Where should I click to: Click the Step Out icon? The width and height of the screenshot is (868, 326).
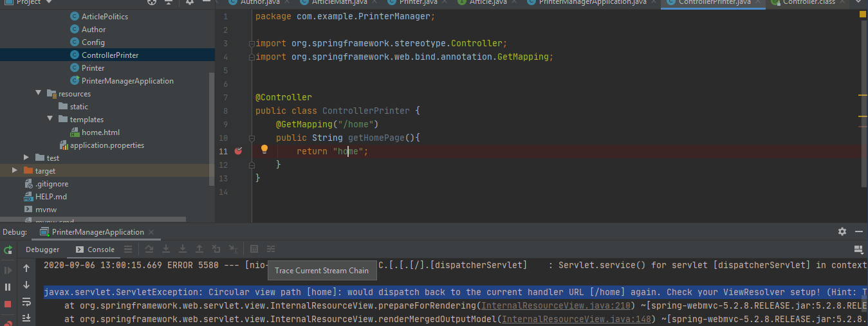(199, 249)
